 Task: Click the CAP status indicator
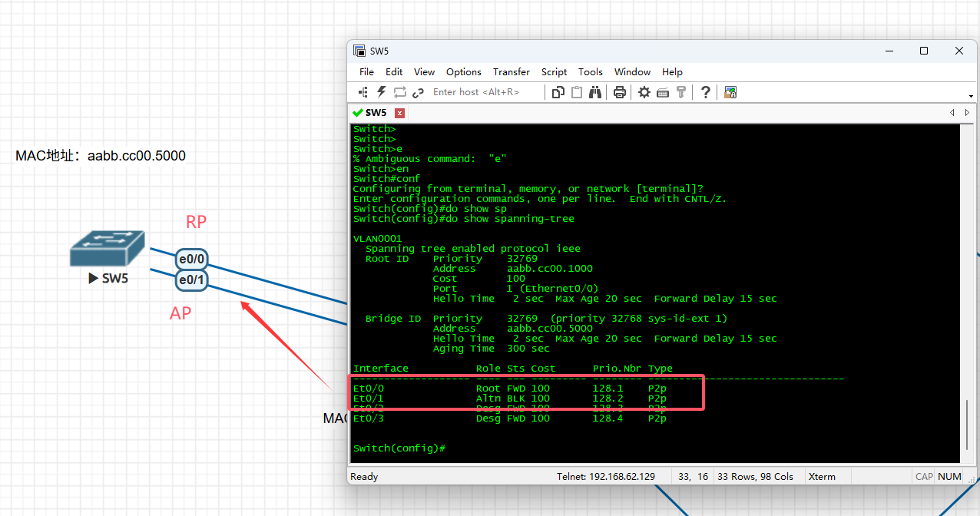924,477
